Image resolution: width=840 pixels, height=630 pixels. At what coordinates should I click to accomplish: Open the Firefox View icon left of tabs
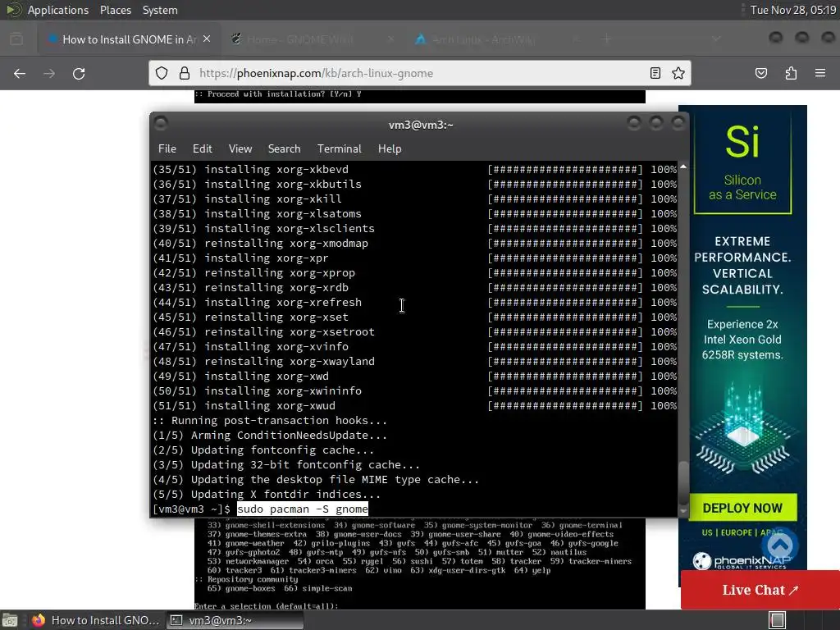point(16,39)
